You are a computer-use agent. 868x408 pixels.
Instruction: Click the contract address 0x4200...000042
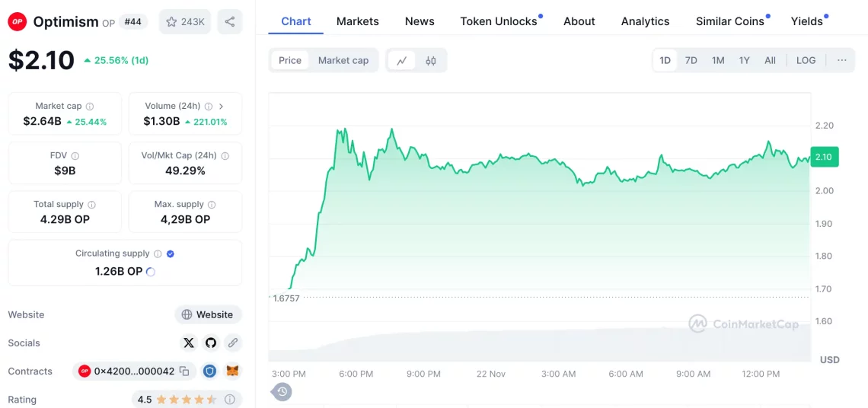(x=134, y=371)
